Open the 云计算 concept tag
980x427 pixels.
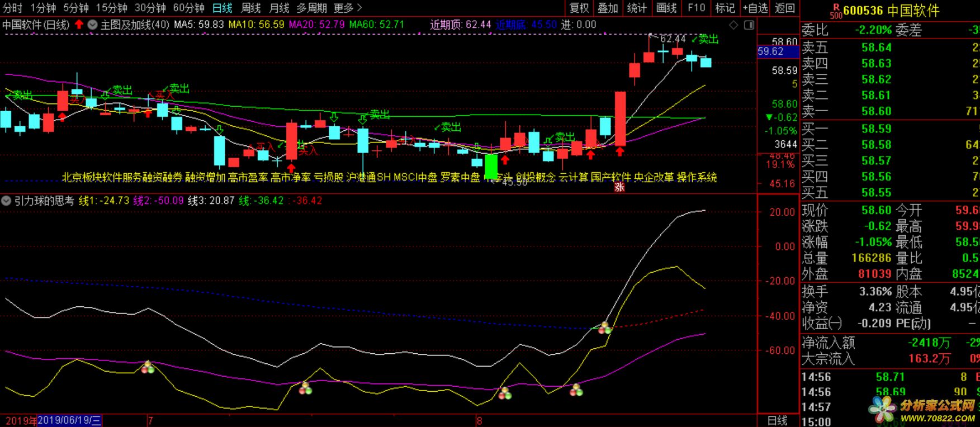pyautogui.click(x=574, y=178)
